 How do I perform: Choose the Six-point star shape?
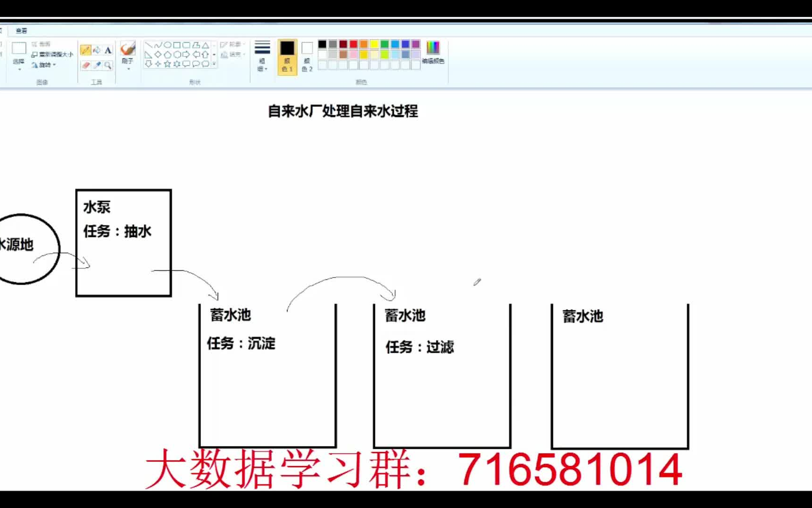click(x=177, y=64)
